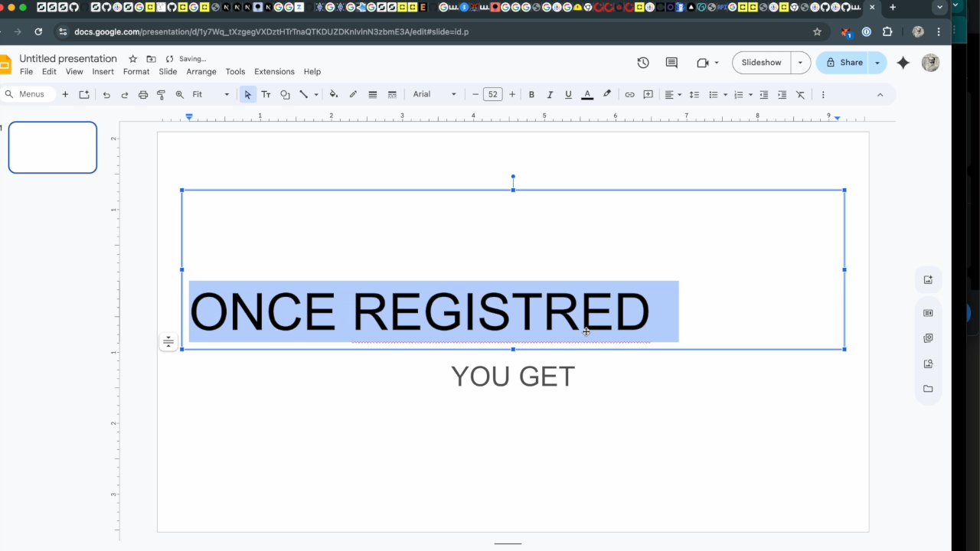This screenshot has height=551, width=980.
Task: Click the new slide plus button
Action: click(65, 94)
